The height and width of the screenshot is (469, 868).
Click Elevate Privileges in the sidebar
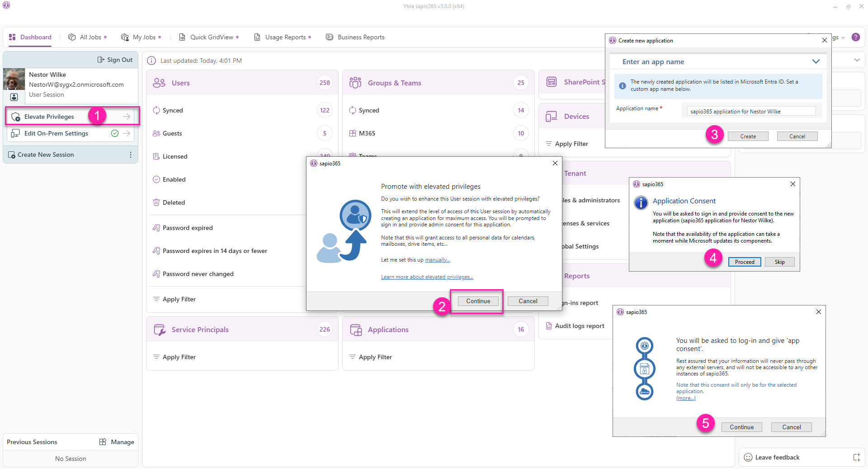tap(49, 117)
